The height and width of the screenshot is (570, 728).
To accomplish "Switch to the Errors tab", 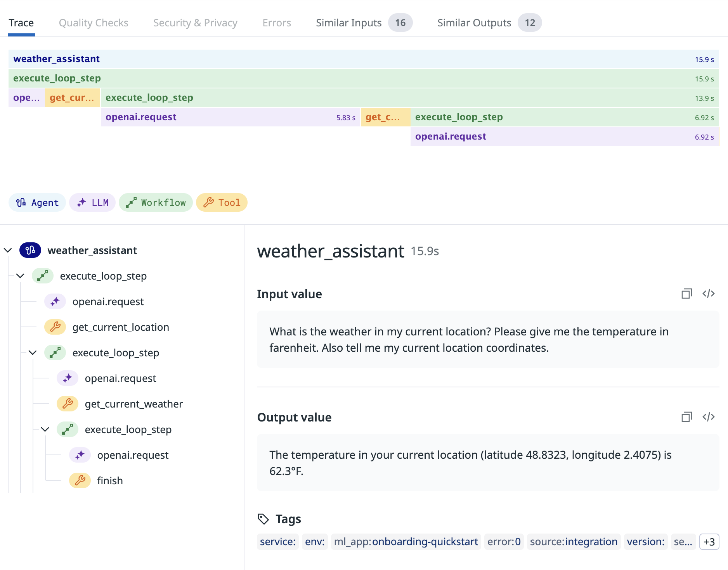I will click(x=277, y=23).
